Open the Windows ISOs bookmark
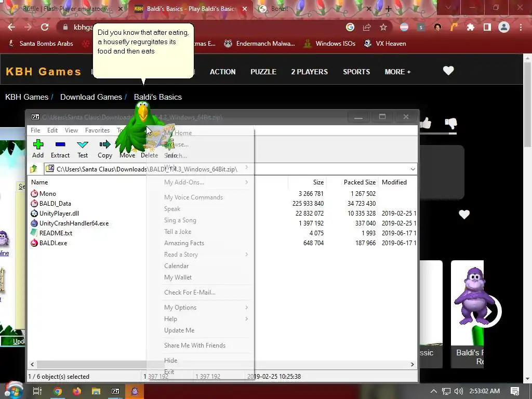The height and width of the screenshot is (399, 532). pos(329,44)
